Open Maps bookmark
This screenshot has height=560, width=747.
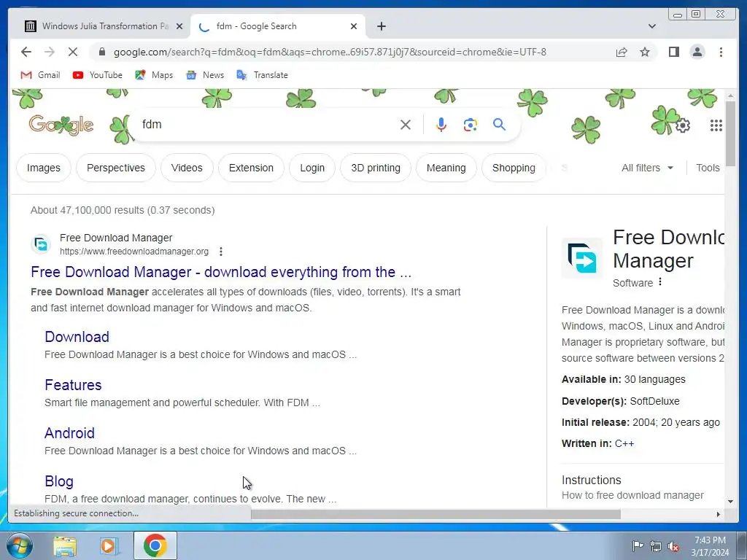[154, 75]
